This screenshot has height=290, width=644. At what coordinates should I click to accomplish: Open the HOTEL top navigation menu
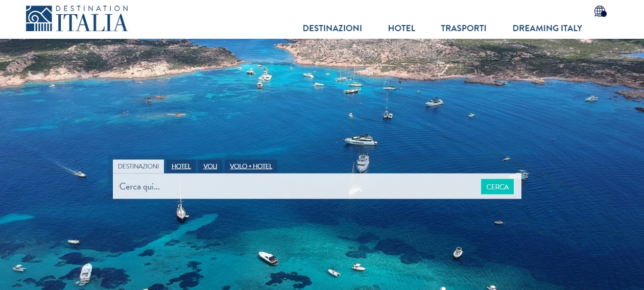(x=401, y=29)
